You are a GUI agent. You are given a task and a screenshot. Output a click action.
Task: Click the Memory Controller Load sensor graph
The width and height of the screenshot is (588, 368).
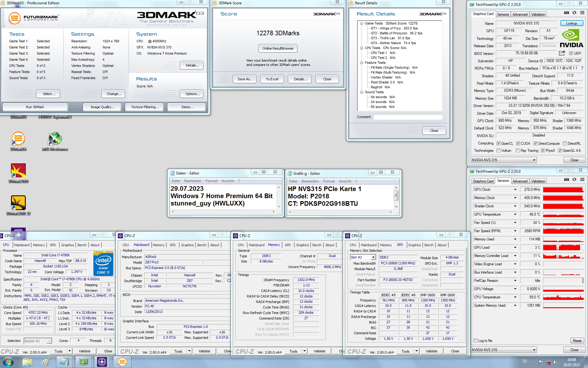(563, 256)
